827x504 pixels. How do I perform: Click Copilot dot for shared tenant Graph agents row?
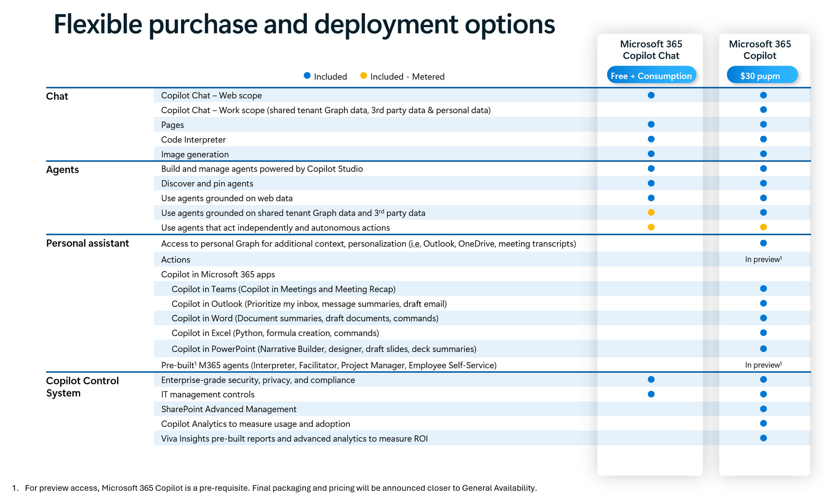763,212
